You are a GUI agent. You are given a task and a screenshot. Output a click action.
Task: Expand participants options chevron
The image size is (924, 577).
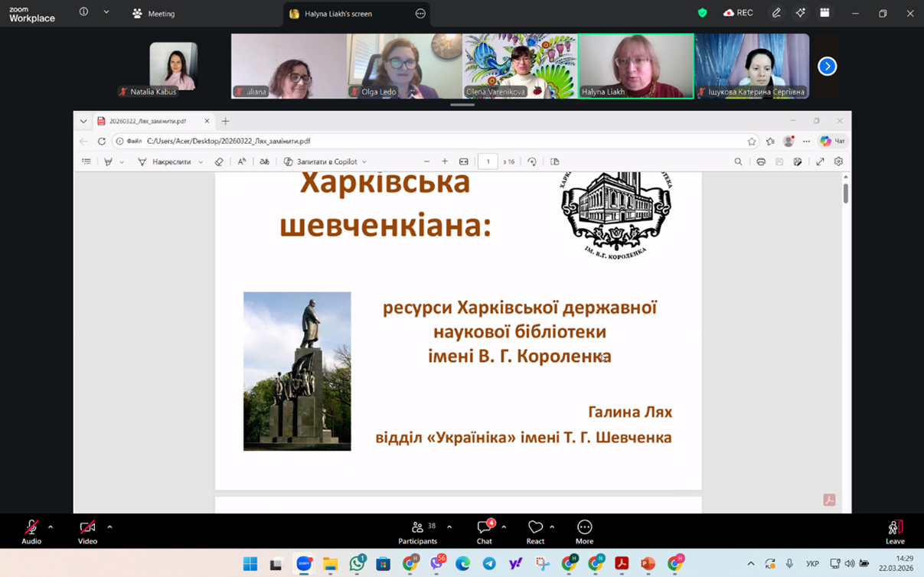point(449,526)
